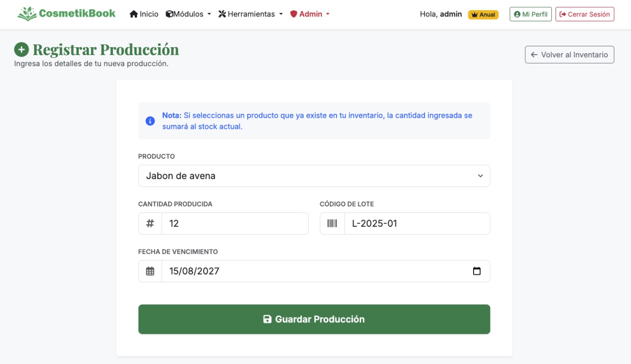This screenshot has height=364, width=631.
Task: Open Mi Perfil
Action: point(530,14)
